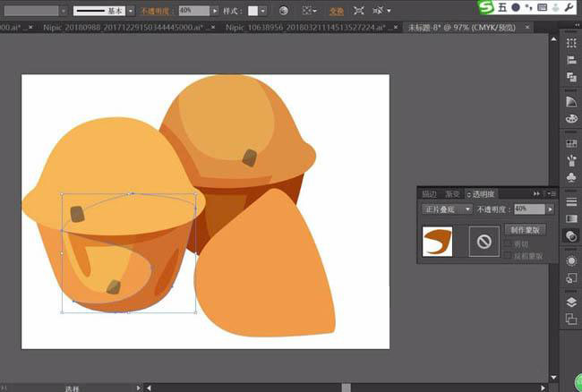This screenshot has width=582, height=392.
Task: Open the Appearance panel icon in dock
Action: (x=571, y=260)
